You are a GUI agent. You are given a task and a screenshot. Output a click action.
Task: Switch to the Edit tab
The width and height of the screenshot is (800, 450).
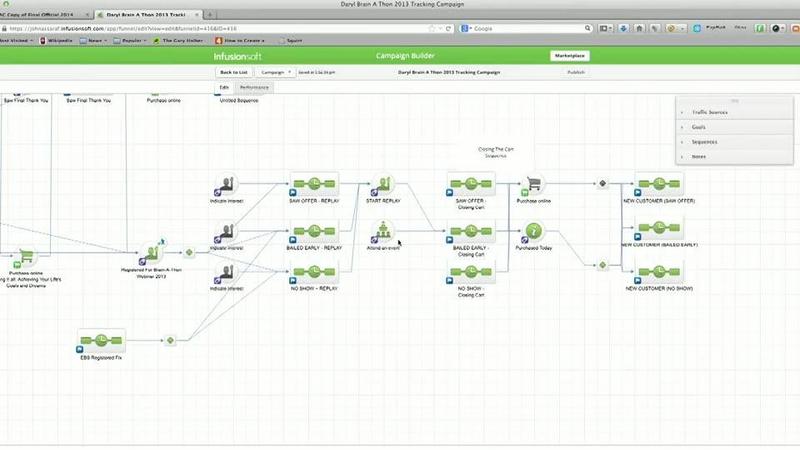pyautogui.click(x=224, y=87)
